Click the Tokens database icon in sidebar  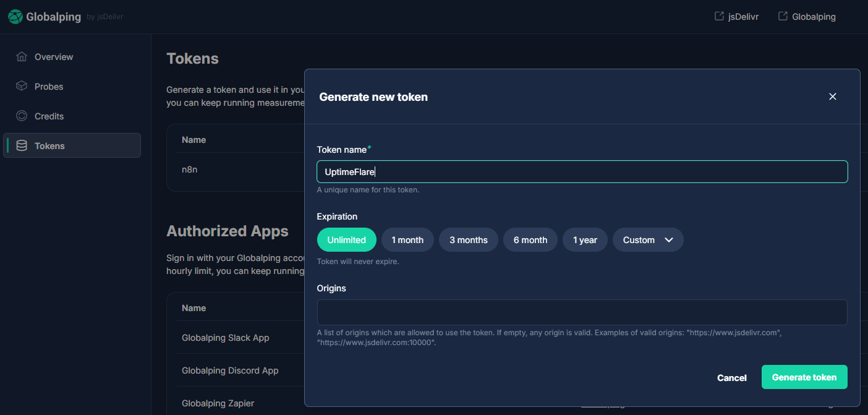pos(21,145)
